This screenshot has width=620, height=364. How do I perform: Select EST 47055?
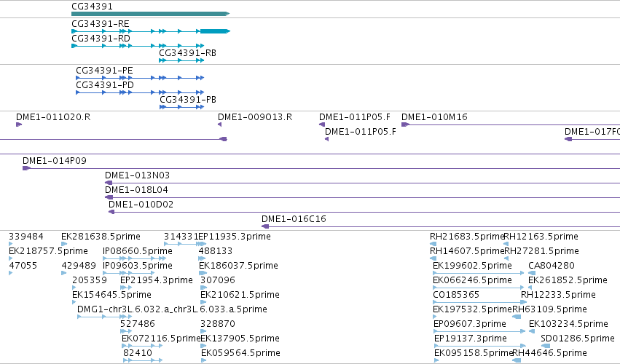(x=23, y=266)
